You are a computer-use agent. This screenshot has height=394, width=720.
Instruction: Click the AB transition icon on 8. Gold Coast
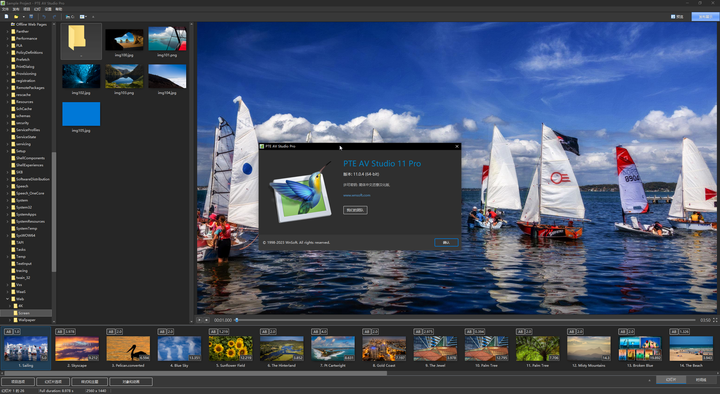367,331
